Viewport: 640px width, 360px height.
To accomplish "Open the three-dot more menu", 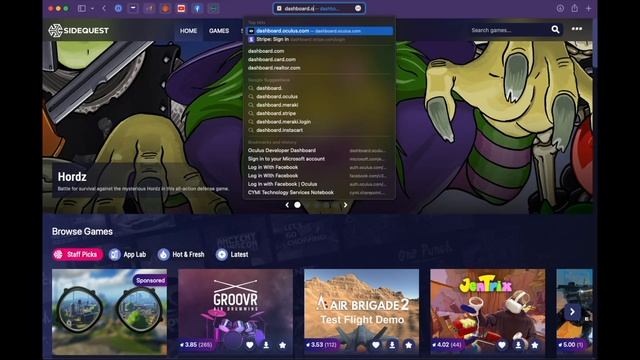I will click(x=577, y=29).
